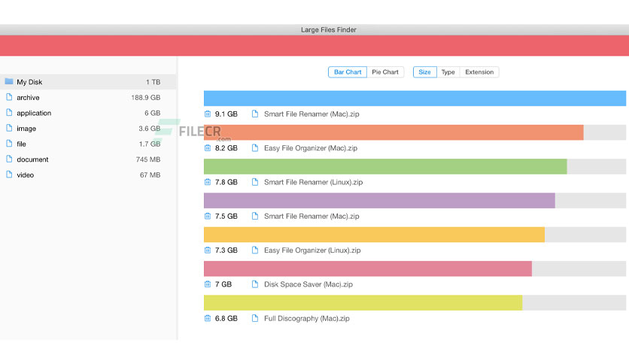
Task: Click the yellow 6.8 GB size bar
Action: pos(363,302)
